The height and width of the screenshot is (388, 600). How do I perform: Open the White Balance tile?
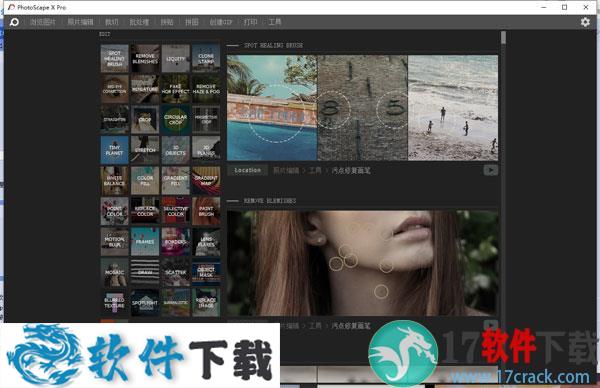114,181
